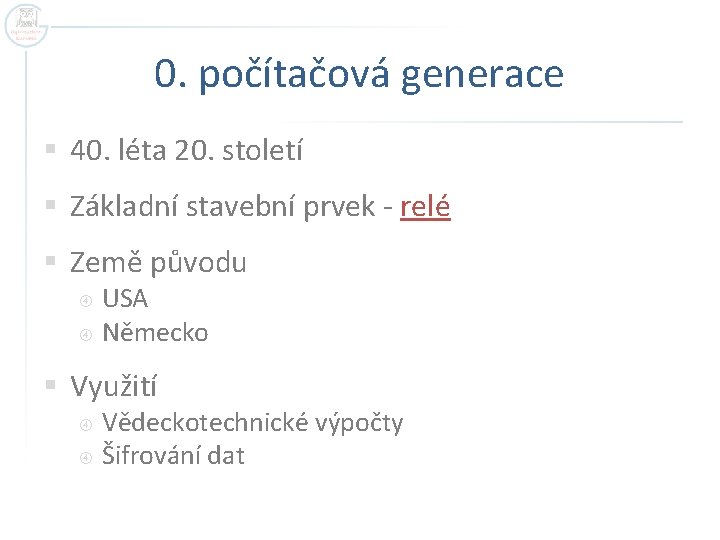Image resolution: width=720 pixels, height=540 pixels.
Task: Click the square bullet before Základní stavební prvek
Action: click(50, 208)
